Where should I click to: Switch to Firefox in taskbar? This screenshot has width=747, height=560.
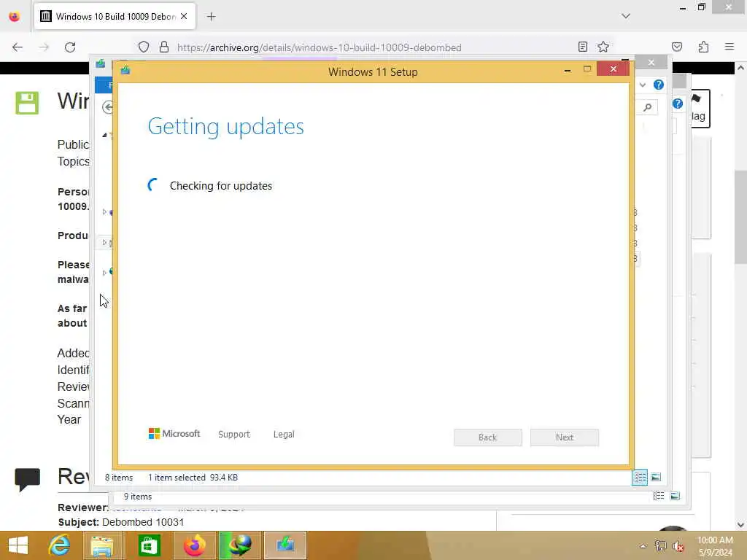click(x=195, y=545)
